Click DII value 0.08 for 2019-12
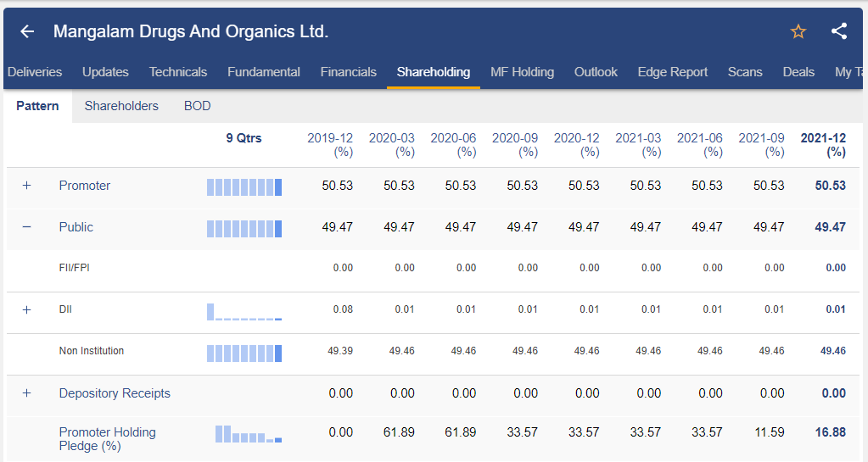This screenshot has height=462, width=868. pyautogui.click(x=343, y=309)
